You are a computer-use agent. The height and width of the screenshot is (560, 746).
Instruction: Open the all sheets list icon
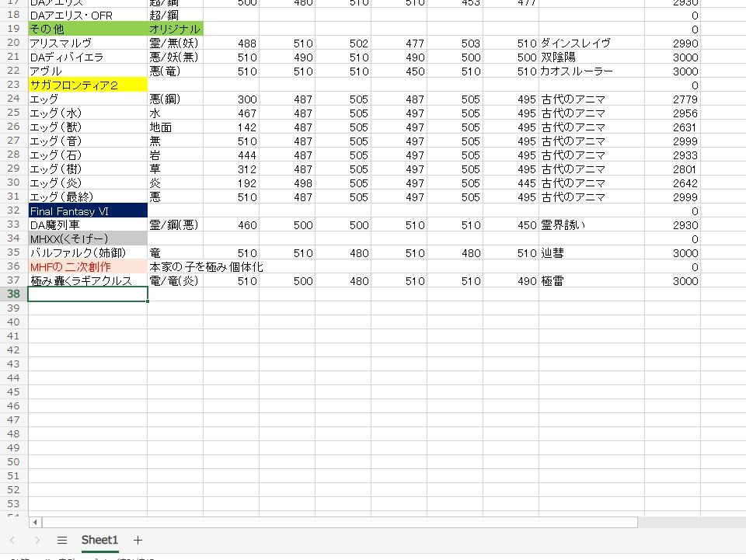tap(62, 540)
